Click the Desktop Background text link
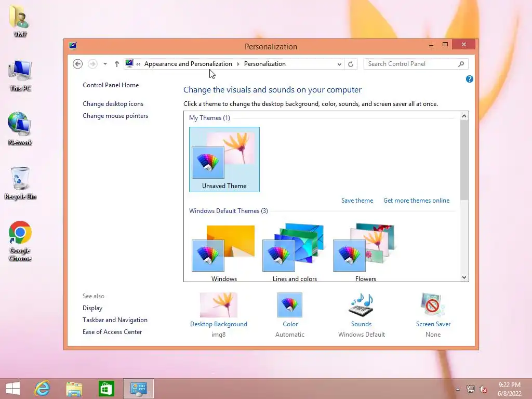532x399 pixels. pyautogui.click(x=219, y=324)
